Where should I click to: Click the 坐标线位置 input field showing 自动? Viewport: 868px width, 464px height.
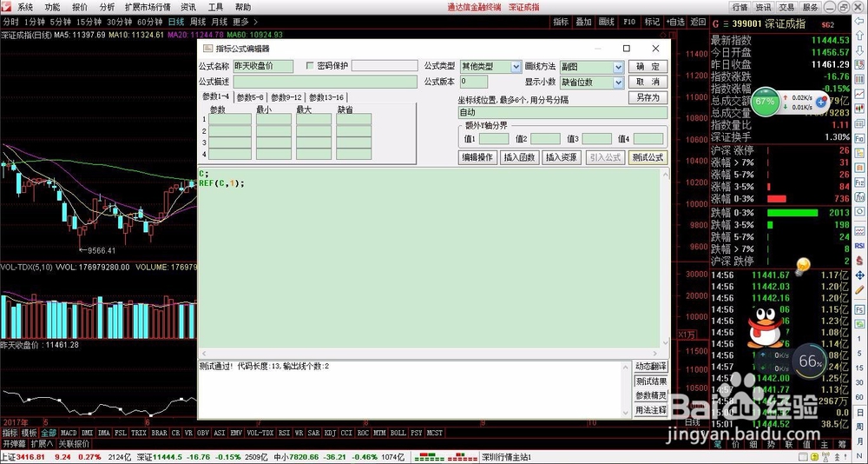(x=563, y=113)
